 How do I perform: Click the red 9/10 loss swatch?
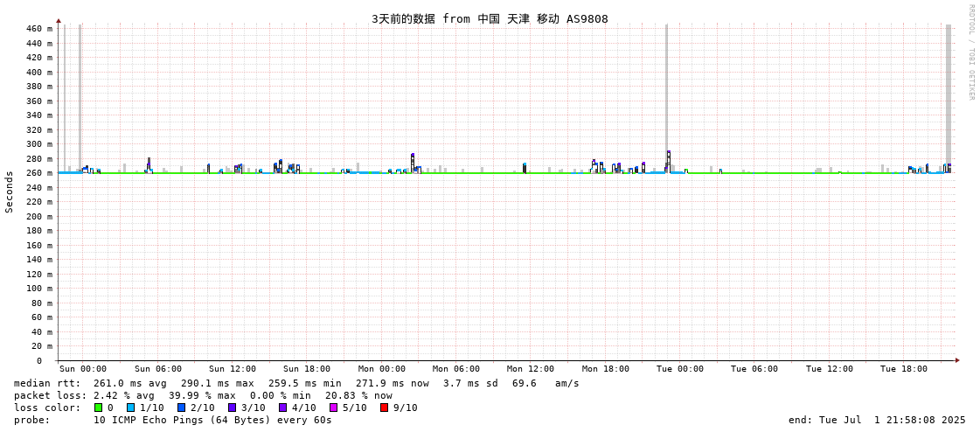point(384,408)
